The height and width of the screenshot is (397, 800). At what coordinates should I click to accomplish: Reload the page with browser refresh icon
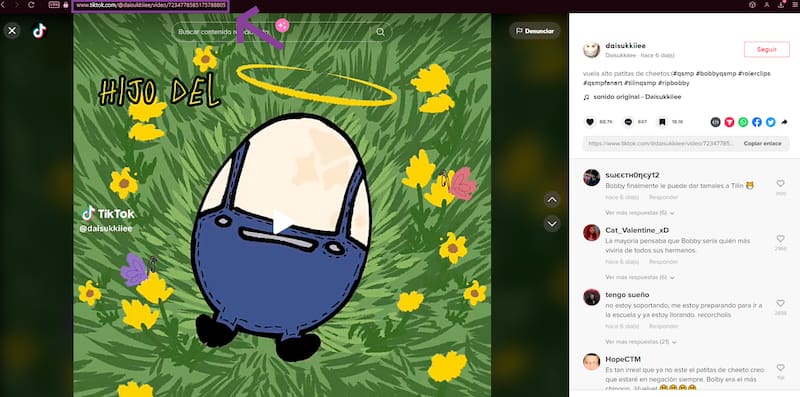pos(32,5)
